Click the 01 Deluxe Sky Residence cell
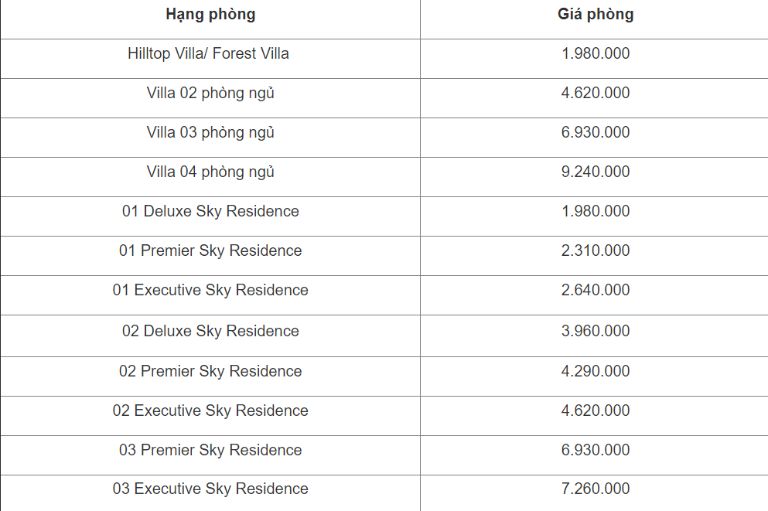 (211, 217)
